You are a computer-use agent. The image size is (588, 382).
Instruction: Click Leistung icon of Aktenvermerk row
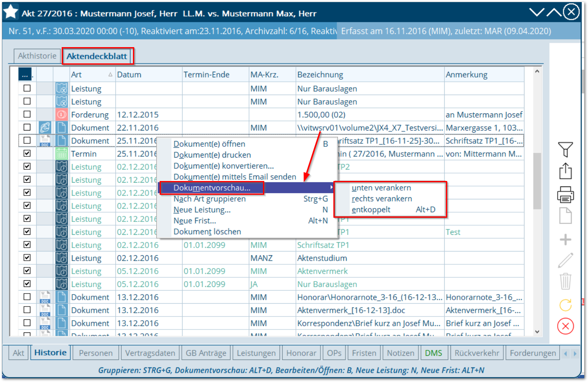pos(62,271)
